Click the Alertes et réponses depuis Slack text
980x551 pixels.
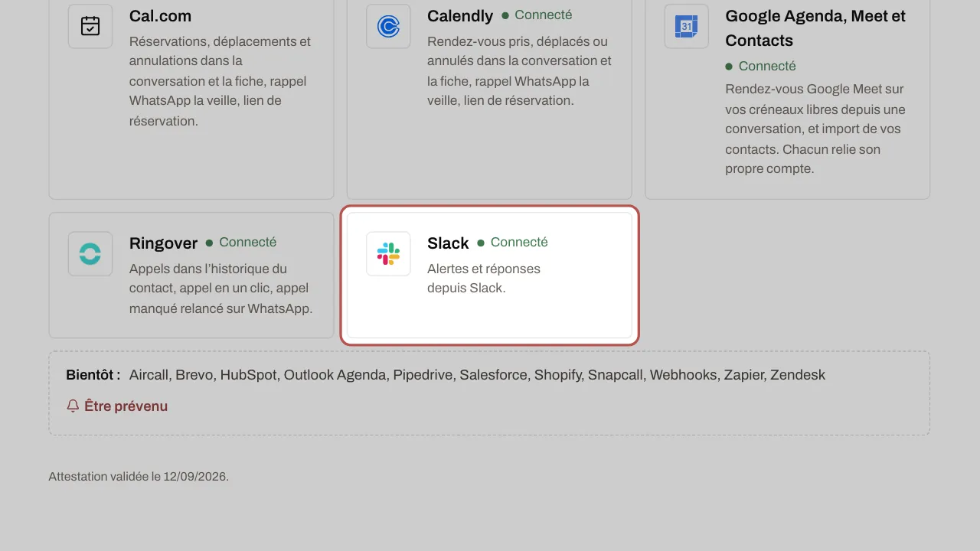point(484,279)
